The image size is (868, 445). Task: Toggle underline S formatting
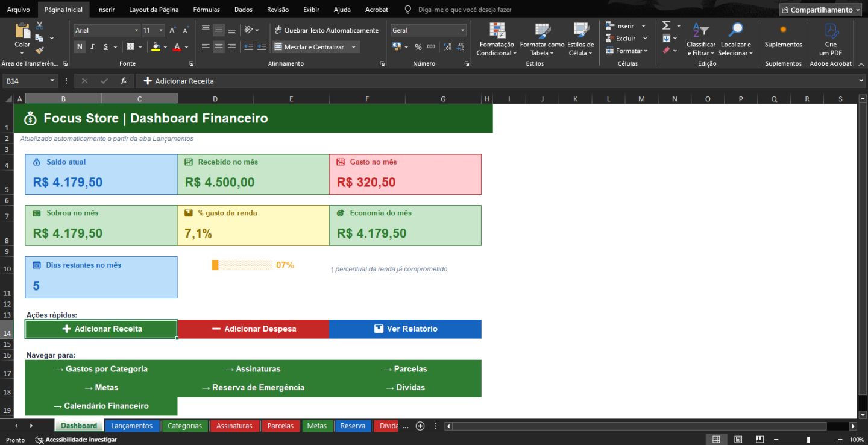(105, 46)
